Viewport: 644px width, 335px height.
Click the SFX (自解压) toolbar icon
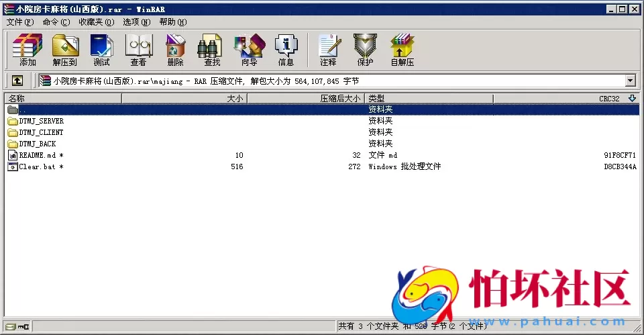[402, 50]
